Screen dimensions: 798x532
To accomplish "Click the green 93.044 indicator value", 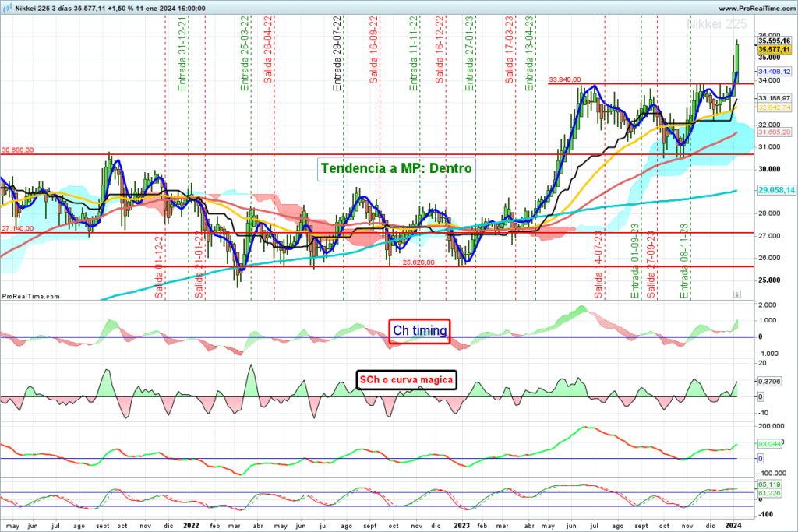I will 769,444.
